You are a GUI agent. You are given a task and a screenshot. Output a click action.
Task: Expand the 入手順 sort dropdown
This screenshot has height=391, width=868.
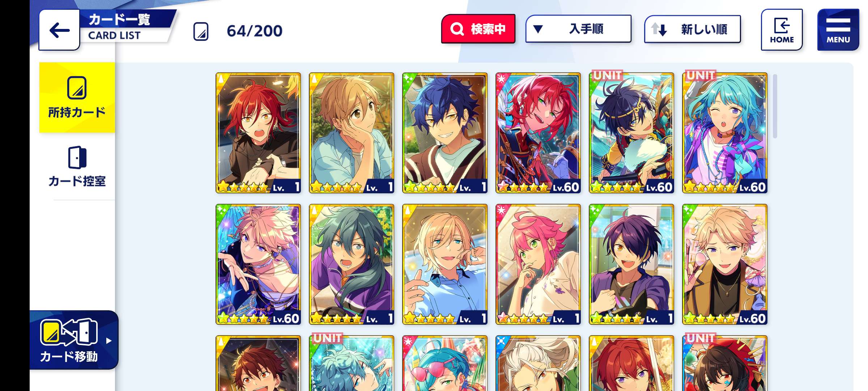pyautogui.click(x=578, y=29)
